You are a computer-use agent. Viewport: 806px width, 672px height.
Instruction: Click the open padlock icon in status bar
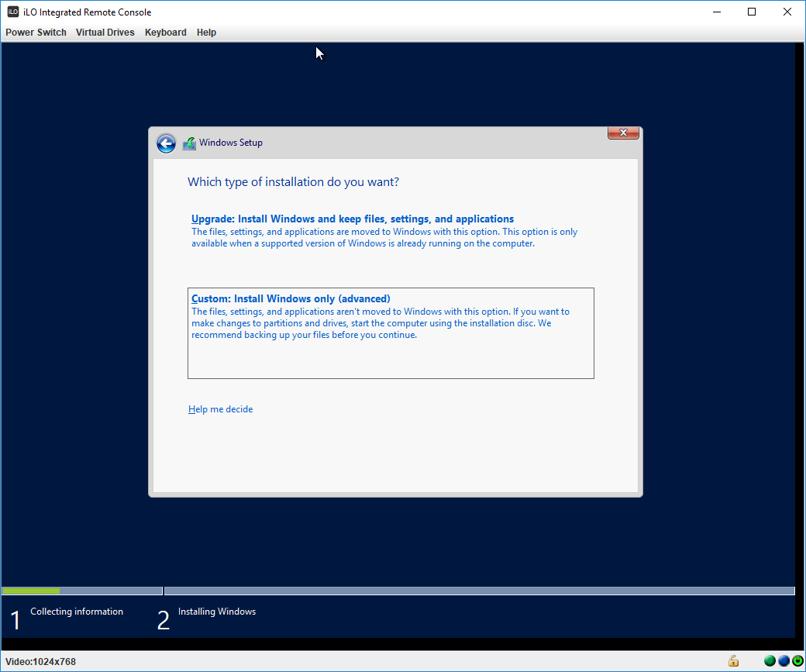[x=733, y=661]
